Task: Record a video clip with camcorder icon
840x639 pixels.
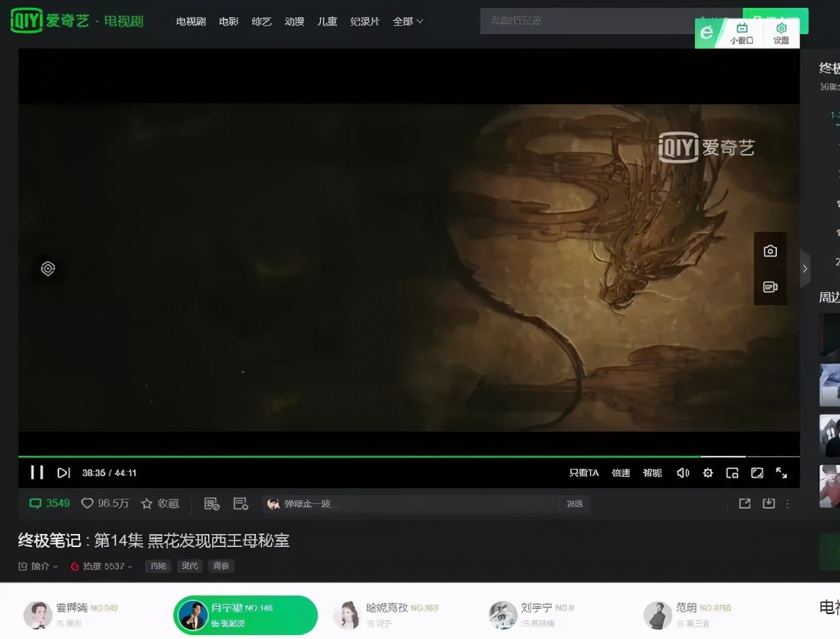Action: (770, 287)
